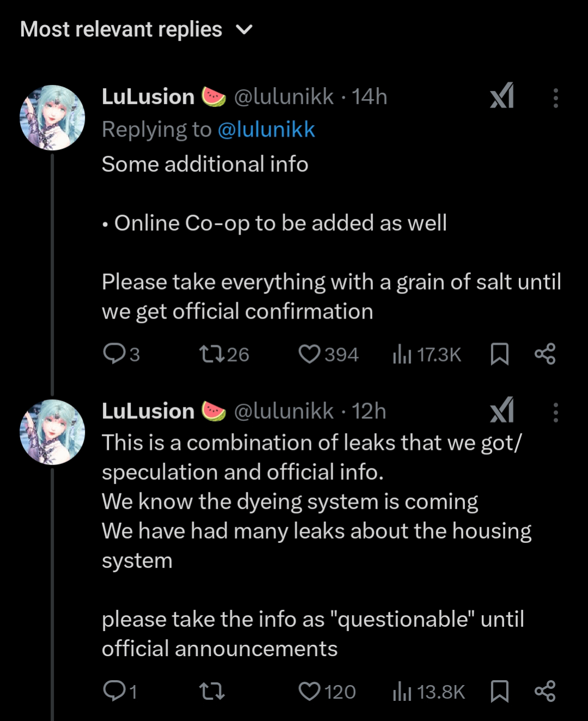The image size is (588, 721).
Task: Open LuLusion profile name on the 12h tweet
Action: pyautogui.click(x=148, y=411)
